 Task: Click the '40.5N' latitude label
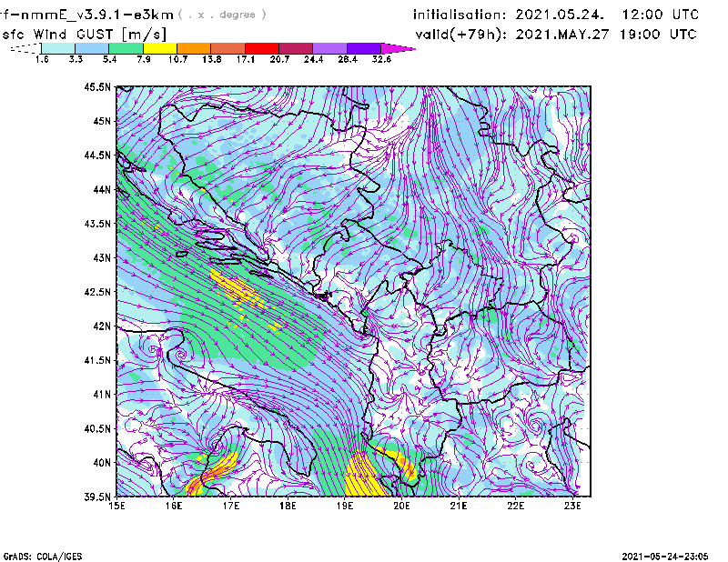click(x=98, y=429)
